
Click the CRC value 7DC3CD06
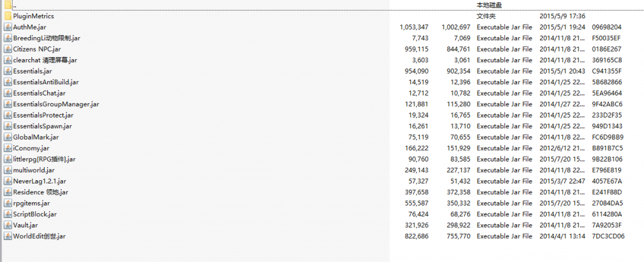pyautogui.click(x=608, y=236)
